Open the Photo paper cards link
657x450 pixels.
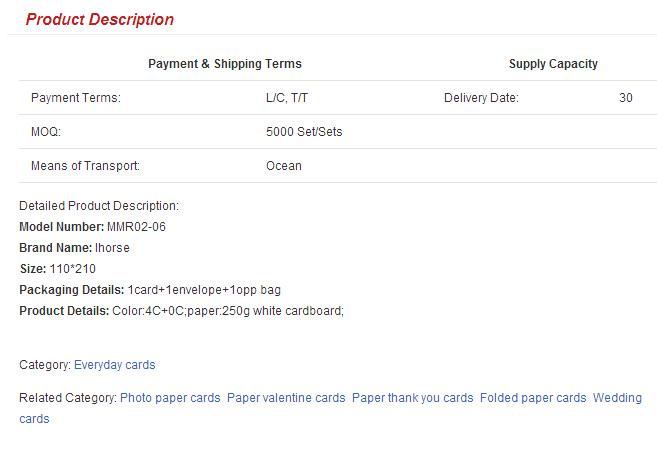pyautogui.click(x=170, y=398)
